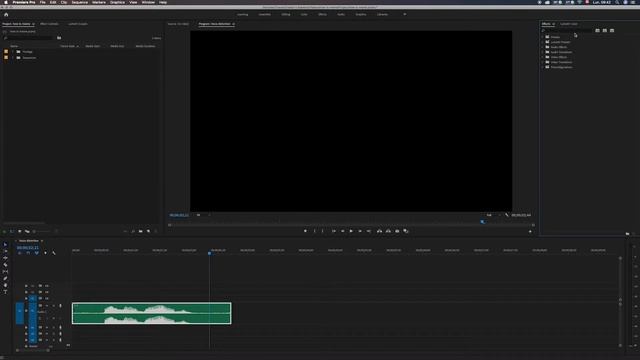Step back one frame

click(342, 231)
